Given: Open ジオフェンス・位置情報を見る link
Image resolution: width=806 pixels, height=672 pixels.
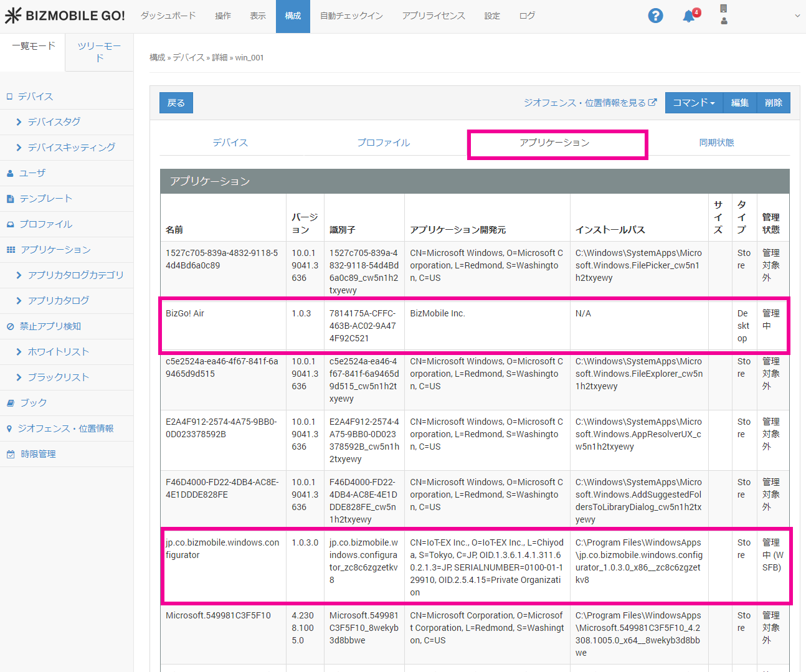Looking at the screenshot, I should [x=589, y=103].
